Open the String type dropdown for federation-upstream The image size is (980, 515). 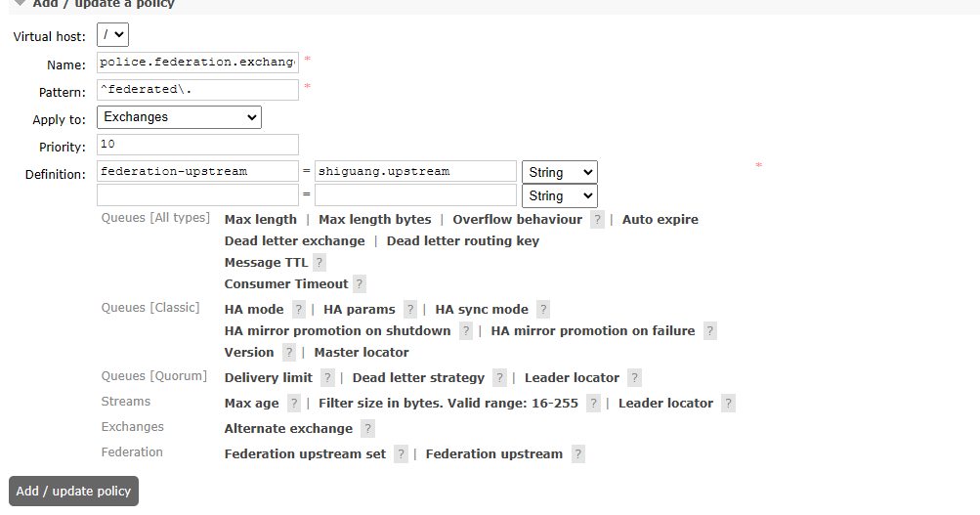point(560,173)
